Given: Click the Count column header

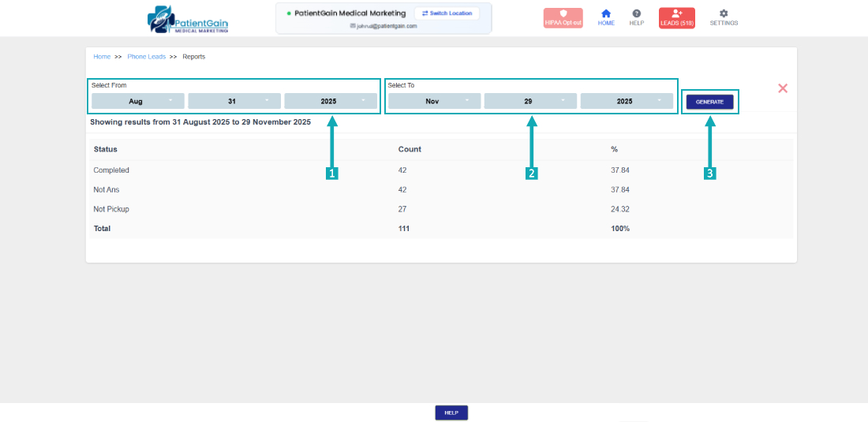Looking at the screenshot, I should tap(410, 149).
